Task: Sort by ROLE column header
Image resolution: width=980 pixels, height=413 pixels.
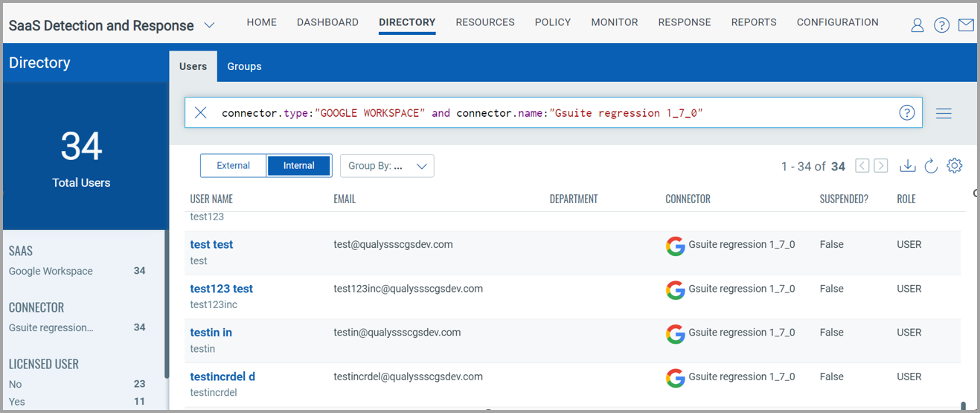Action: (906, 199)
